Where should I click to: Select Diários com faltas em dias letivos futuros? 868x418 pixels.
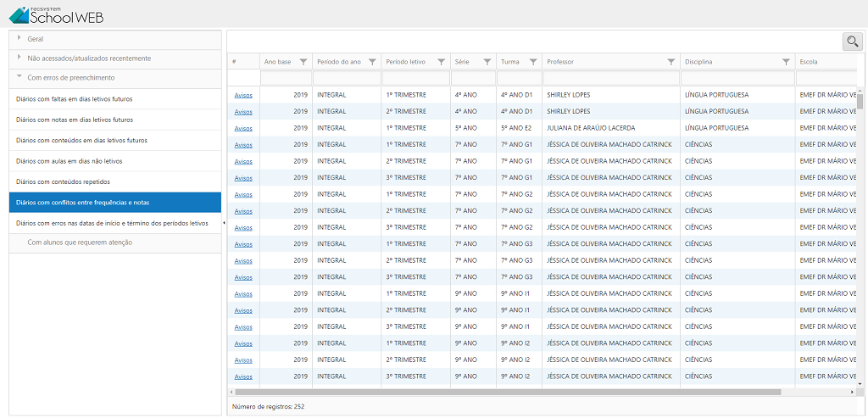coord(75,99)
